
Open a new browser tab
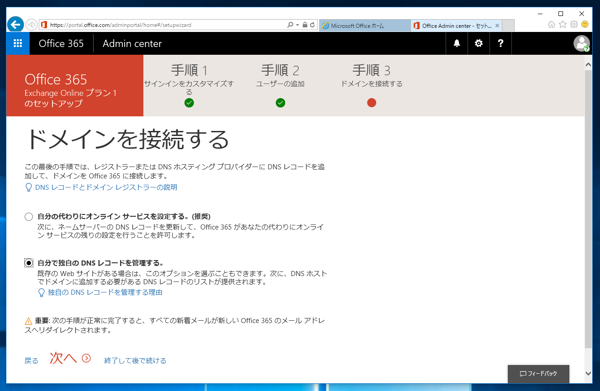508,26
